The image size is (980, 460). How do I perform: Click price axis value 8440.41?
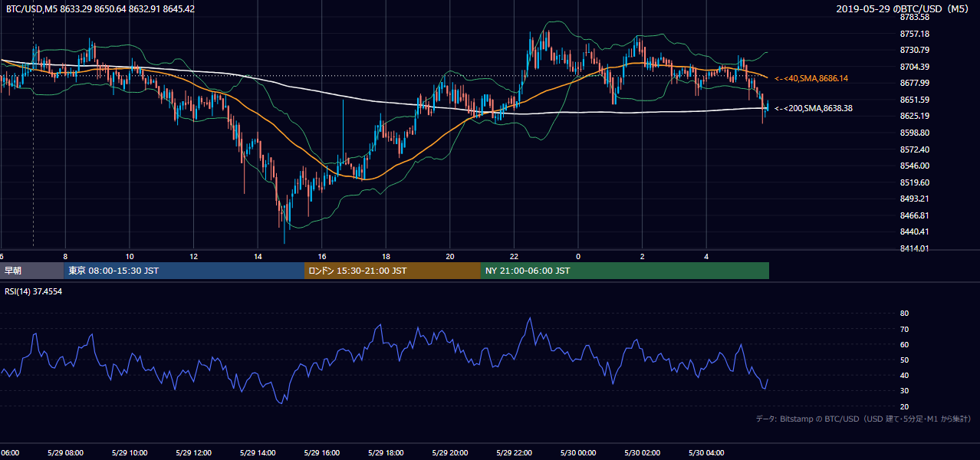pos(914,232)
